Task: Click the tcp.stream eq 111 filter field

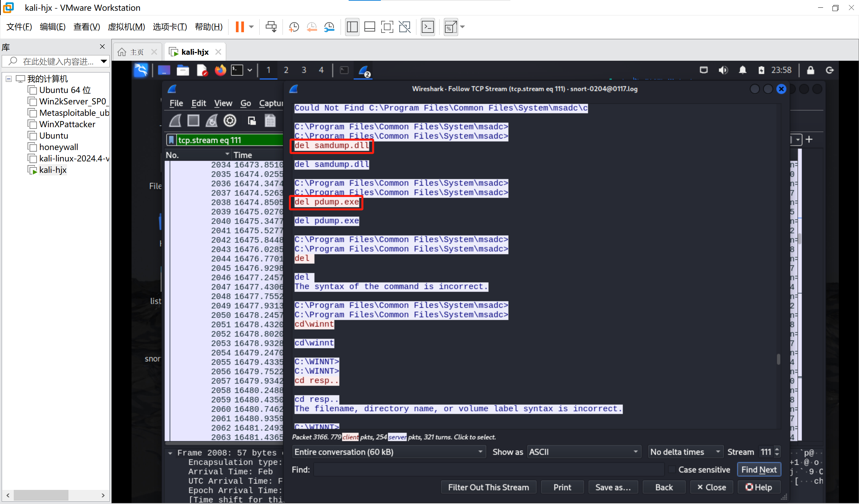Action: [x=230, y=140]
